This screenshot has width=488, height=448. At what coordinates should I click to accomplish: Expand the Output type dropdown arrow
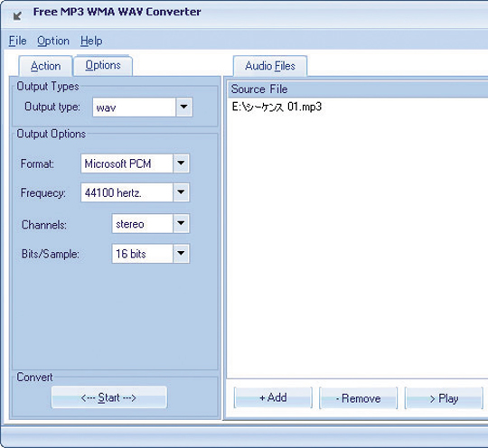pos(184,107)
